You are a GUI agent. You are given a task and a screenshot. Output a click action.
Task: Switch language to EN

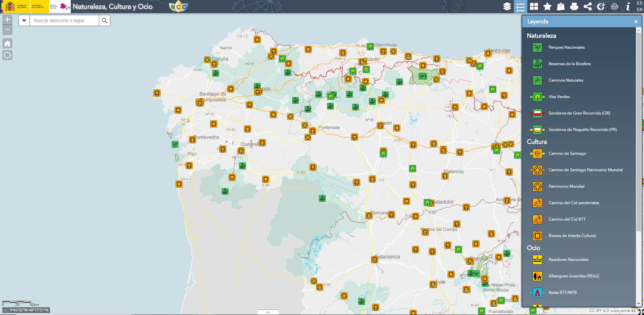point(639,9)
